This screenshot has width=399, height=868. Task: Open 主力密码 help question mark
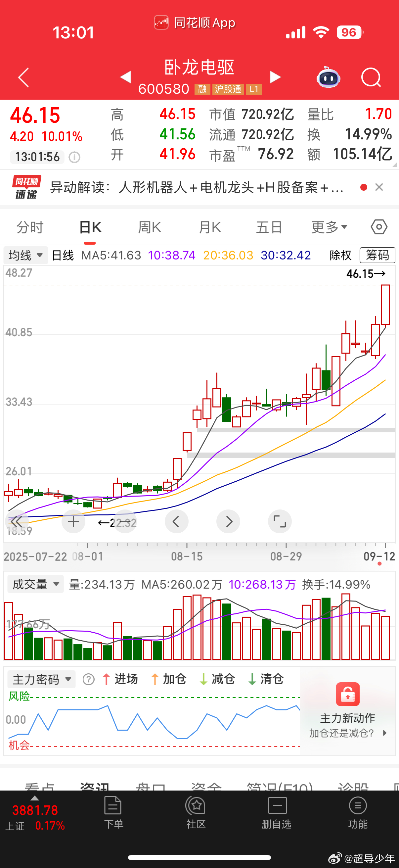(88, 679)
